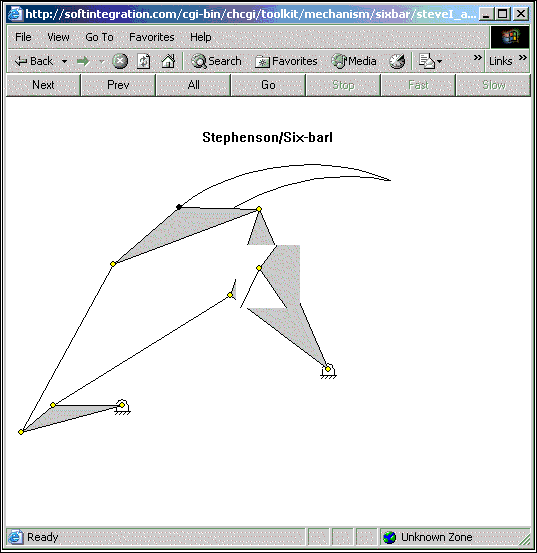Click the Stop loading icon

pos(120,61)
